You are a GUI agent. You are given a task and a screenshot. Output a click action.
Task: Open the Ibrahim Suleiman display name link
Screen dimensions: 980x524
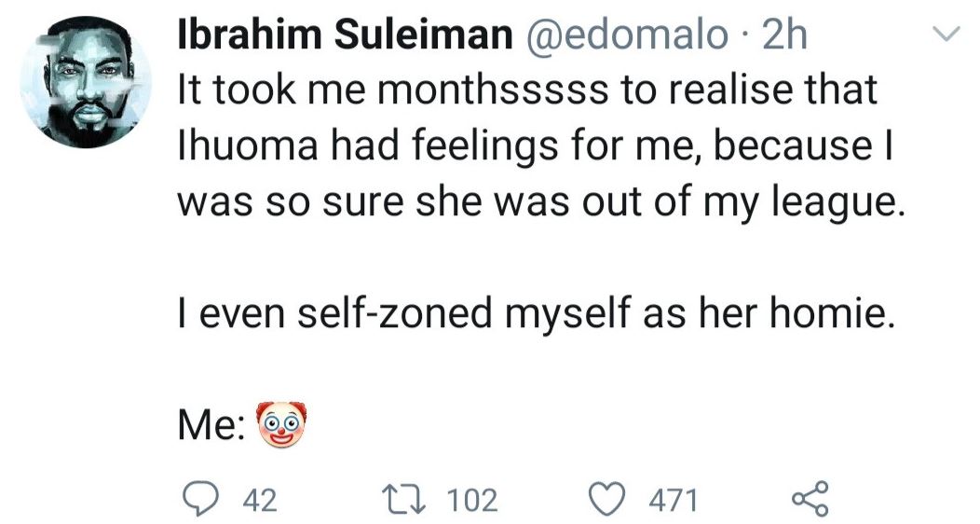point(344,35)
